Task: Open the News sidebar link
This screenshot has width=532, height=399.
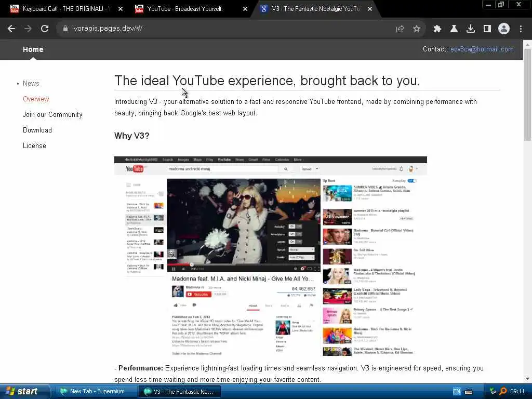Action: click(31, 84)
